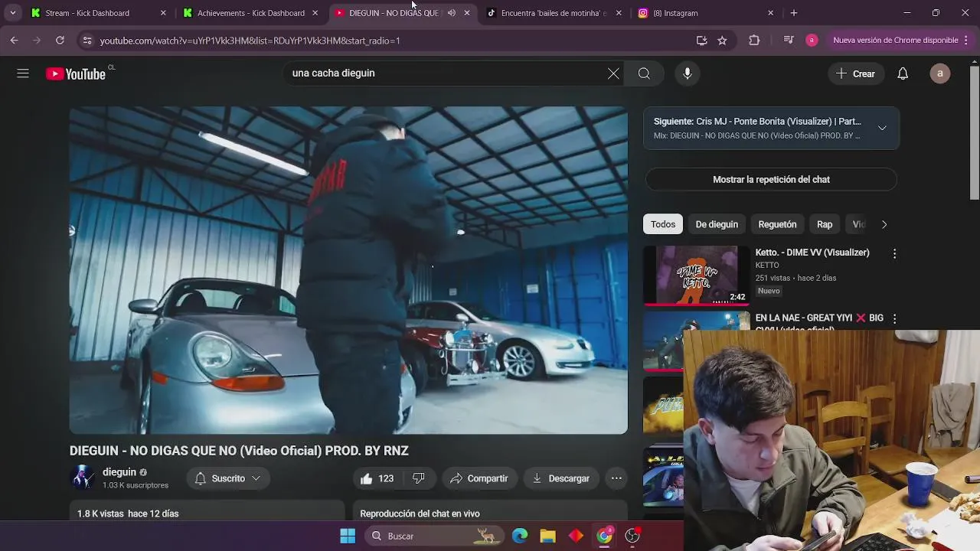Select the Todos filter chip
Screen dimensions: 980x551
(x=663, y=224)
